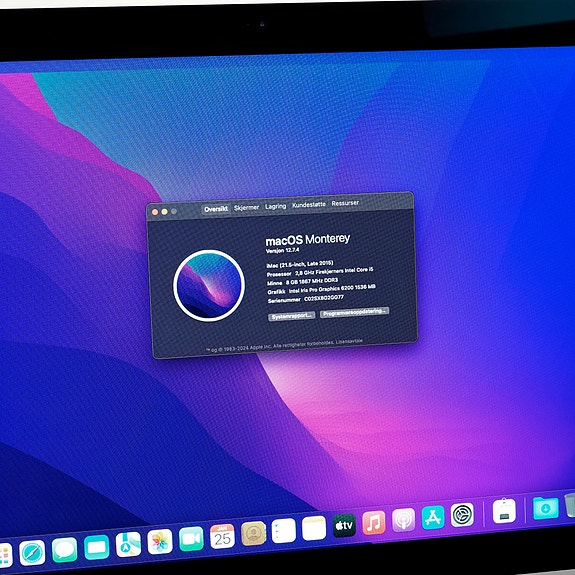The height and width of the screenshot is (575, 575).
Task: Click the 'macOS Monterey' title text
Action: 308,240
